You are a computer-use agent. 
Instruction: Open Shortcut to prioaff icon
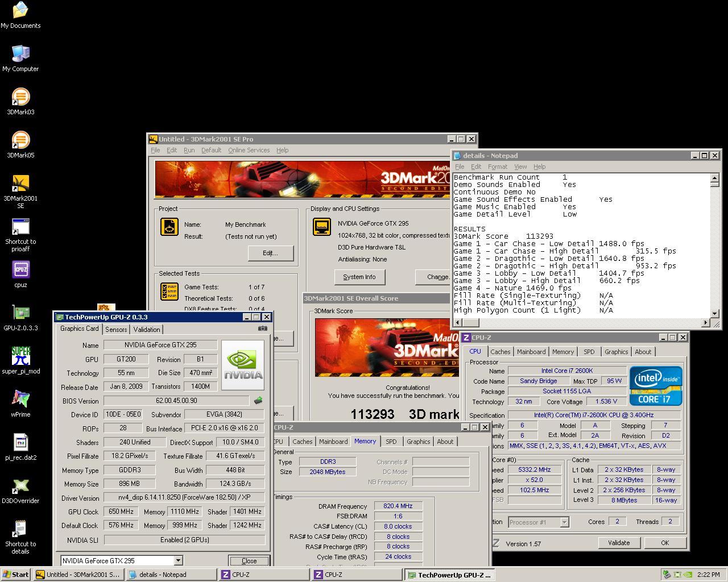click(x=20, y=235)
